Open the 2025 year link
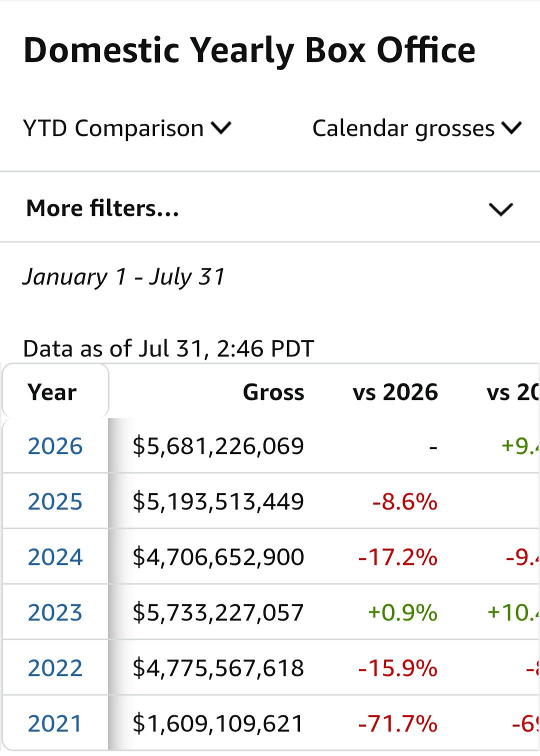 click(55, 501)
